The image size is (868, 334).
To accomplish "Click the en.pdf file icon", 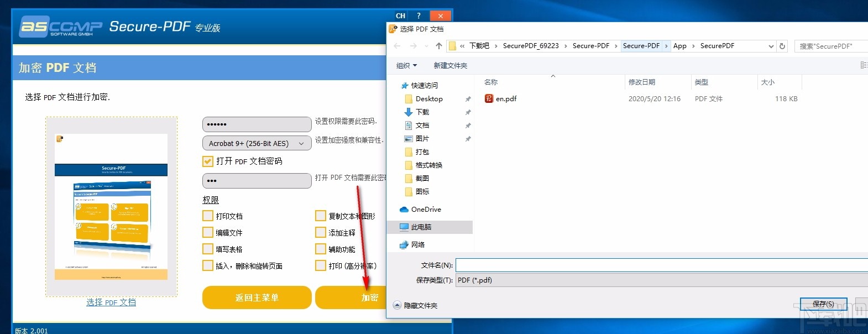I will [x=489, y=98].
